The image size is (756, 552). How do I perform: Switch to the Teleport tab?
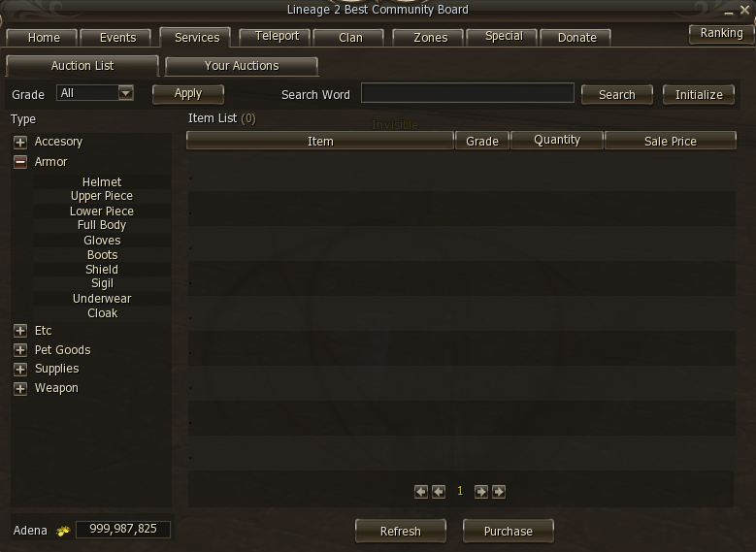click(277, 36)
